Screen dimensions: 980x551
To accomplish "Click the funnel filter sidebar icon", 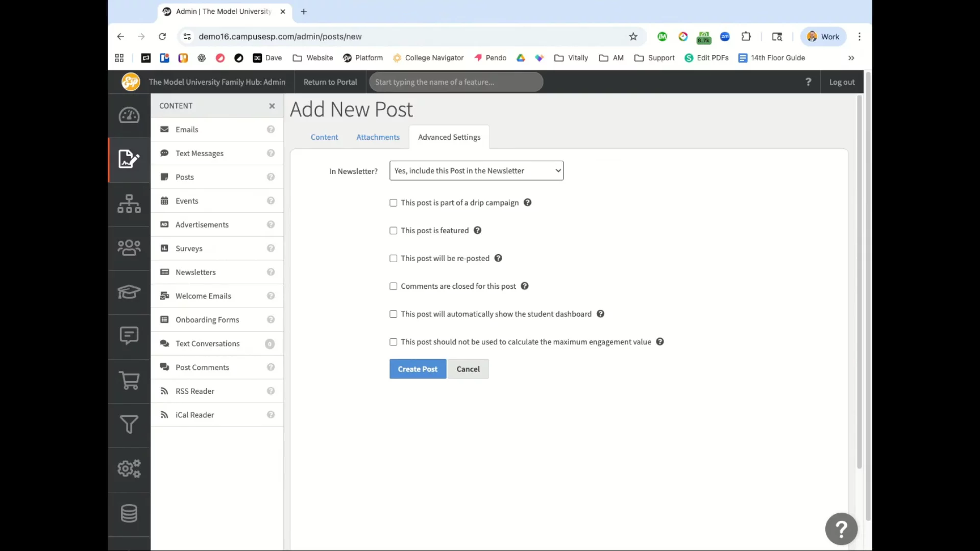I will coord(129,424).
